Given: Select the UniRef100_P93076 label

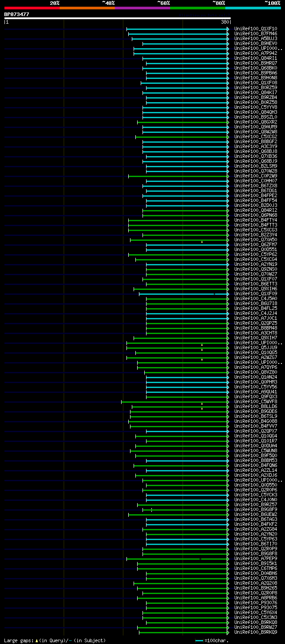Looking at the screenshot, I should pos(256,603).
